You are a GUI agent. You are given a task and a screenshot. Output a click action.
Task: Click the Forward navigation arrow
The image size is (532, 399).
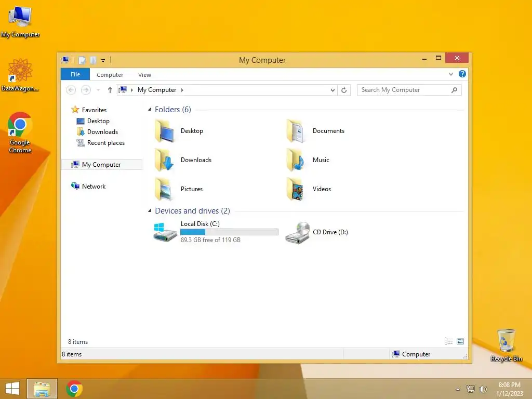(x=86, y=90)
